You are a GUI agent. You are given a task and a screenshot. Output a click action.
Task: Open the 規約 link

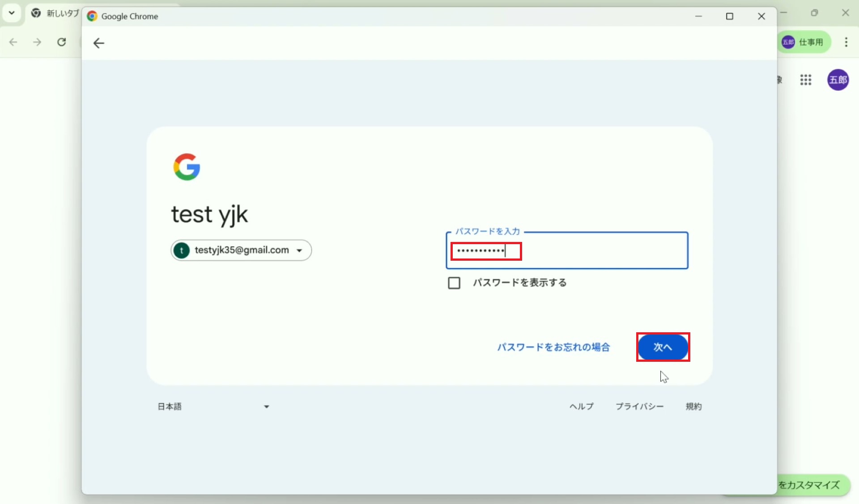tap(693, 407)
